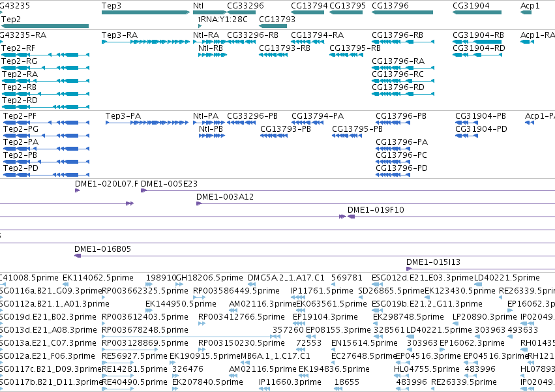This screenshot has height=392, width=555.
Task: Click transcript CG13796-RA
Action: (403, 68)
